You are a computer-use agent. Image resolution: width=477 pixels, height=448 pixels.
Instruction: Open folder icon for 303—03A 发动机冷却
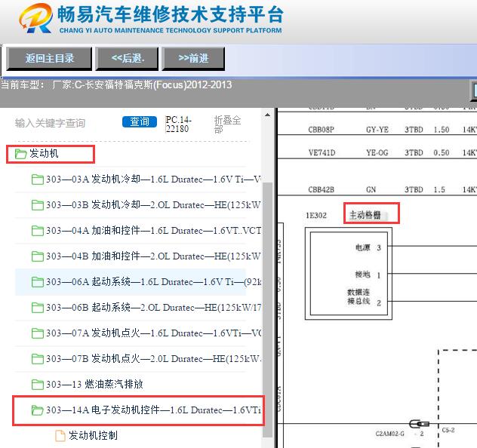click(x=38, y=180)
